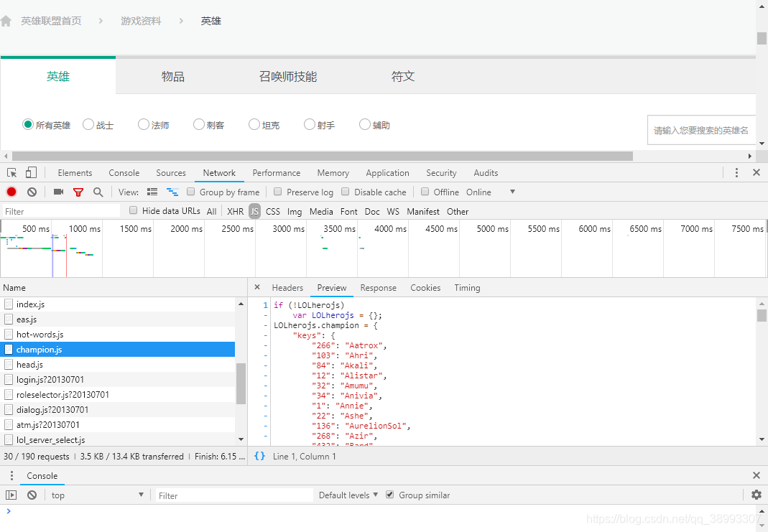Click the page horizontal scrollbar thumb
Image resolution: width=768 pixels, height=532 pixels.
click(x=323, y=156)
